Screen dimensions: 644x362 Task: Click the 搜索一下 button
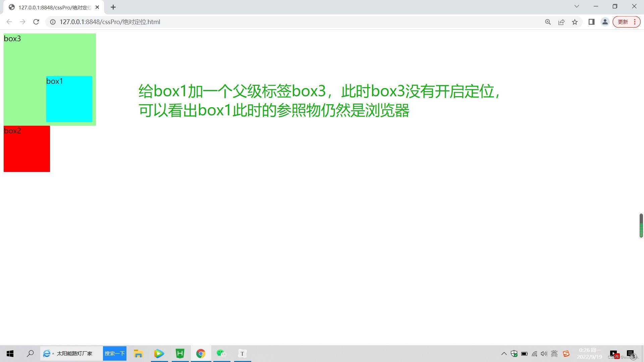coord(115,353)
